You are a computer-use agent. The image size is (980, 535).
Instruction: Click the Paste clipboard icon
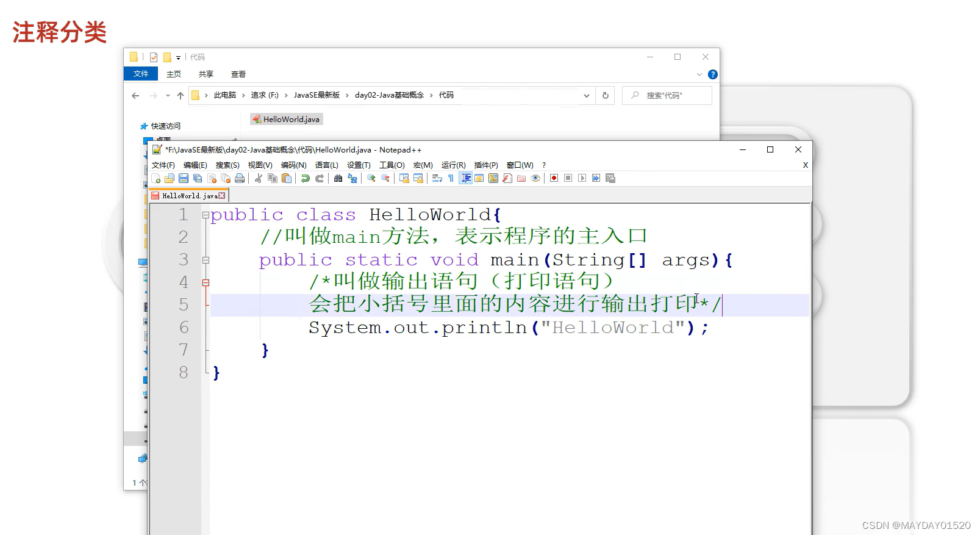coord(287,178)
